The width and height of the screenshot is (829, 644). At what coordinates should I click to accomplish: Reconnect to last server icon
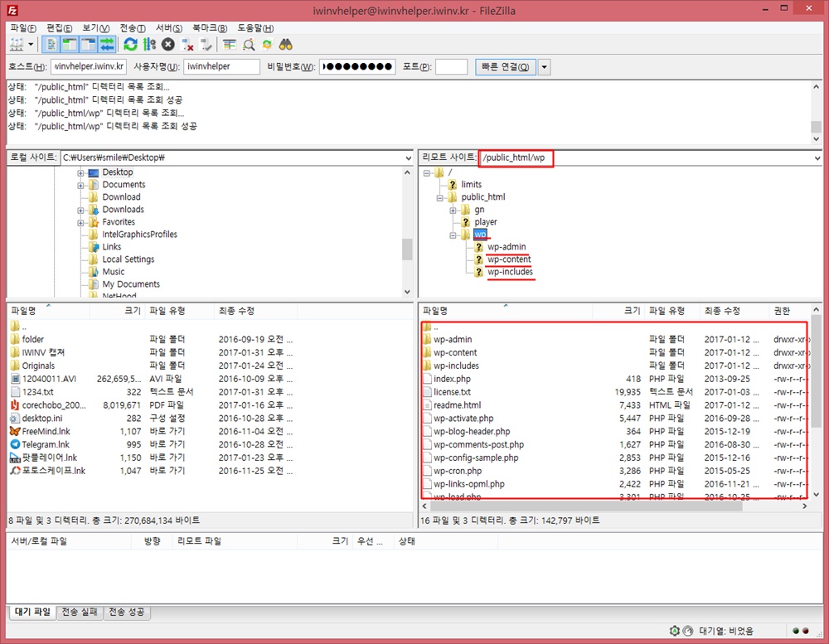pos(206,45)
